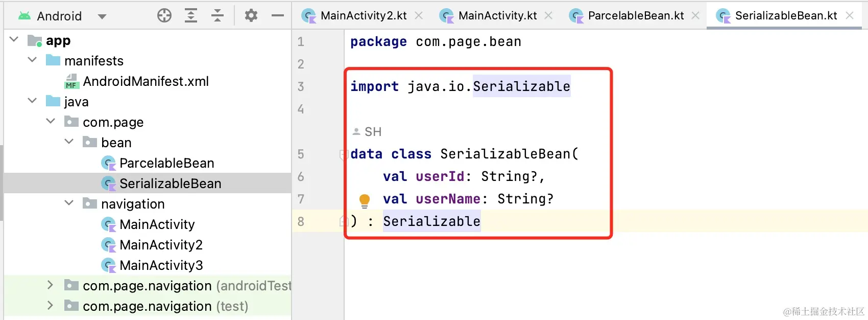Click the AndroidManifest.xml file icon
The width and height of the screenshot is (868, 320).
(x=71, y=81)
